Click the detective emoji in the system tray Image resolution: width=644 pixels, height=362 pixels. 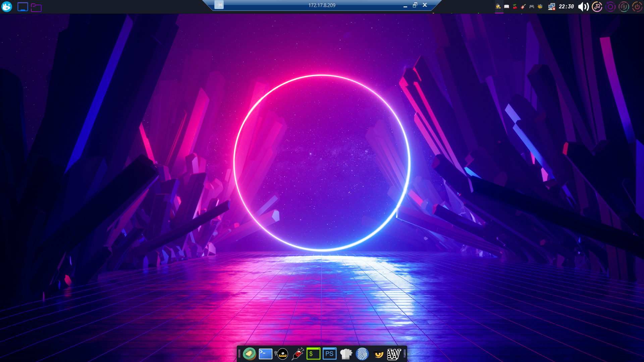point(498,6)
